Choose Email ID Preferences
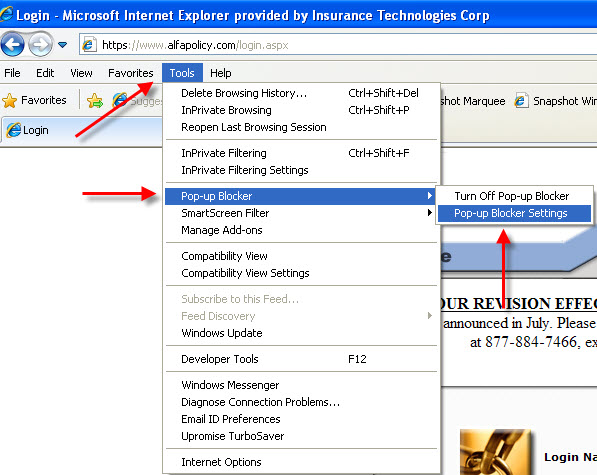597x475 pixels. click(x=302, y=419)
